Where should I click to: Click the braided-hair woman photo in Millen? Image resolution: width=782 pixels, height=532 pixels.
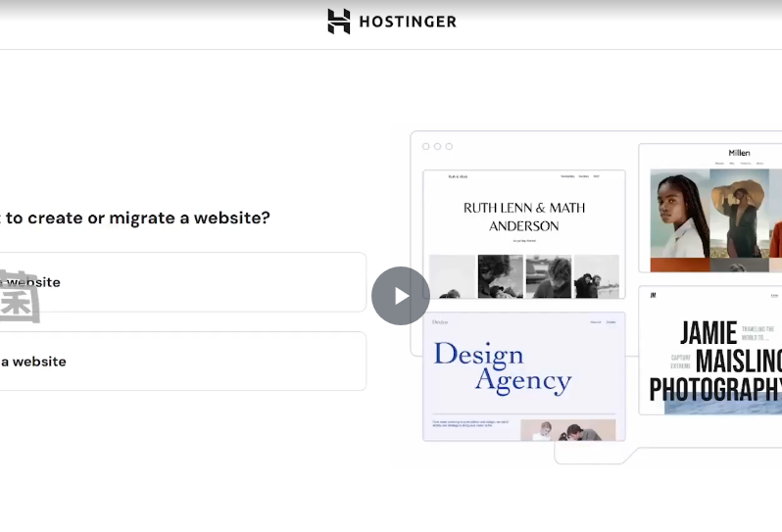pos(680,216)
